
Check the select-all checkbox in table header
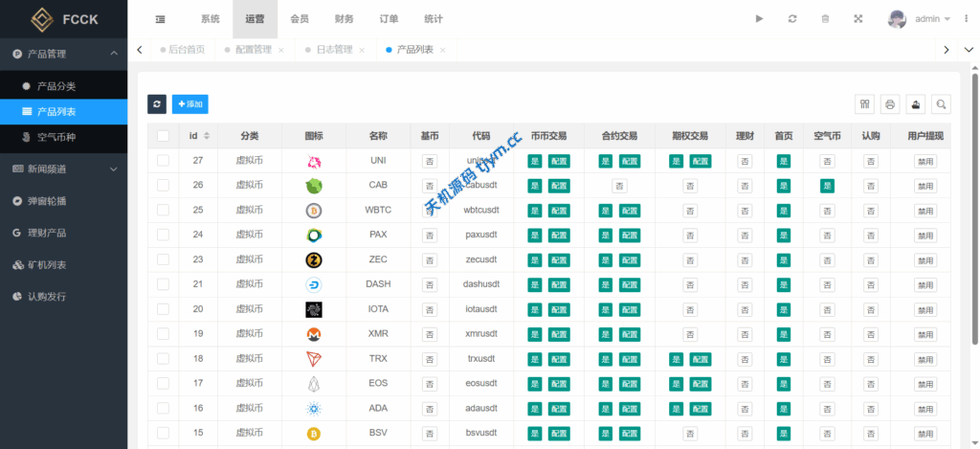point(164,137)
